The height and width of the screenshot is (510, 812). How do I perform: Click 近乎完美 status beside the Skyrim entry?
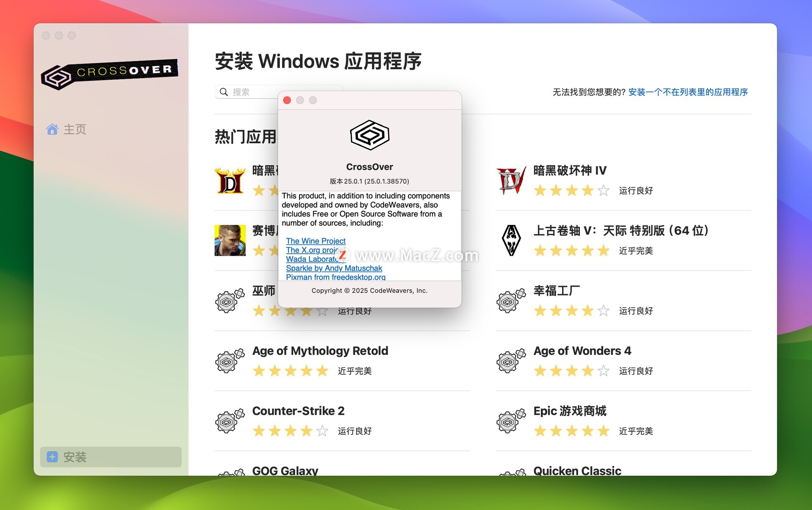click(636, 251)
